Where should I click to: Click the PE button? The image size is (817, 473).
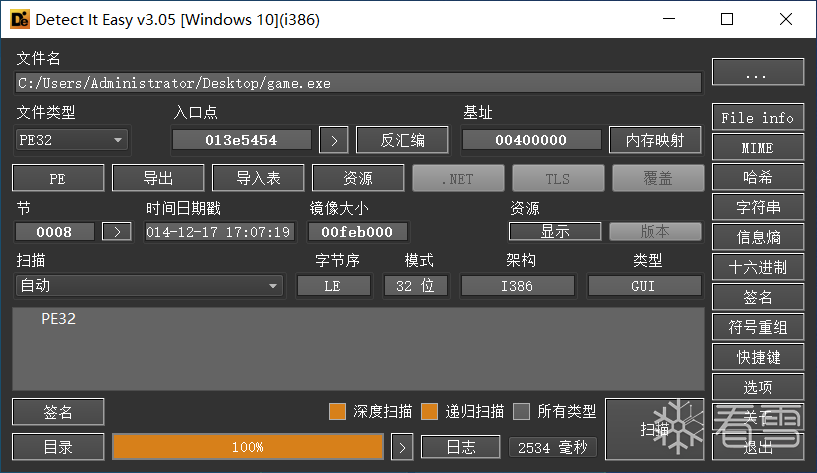pyautogui.click(x=58, y=178)
